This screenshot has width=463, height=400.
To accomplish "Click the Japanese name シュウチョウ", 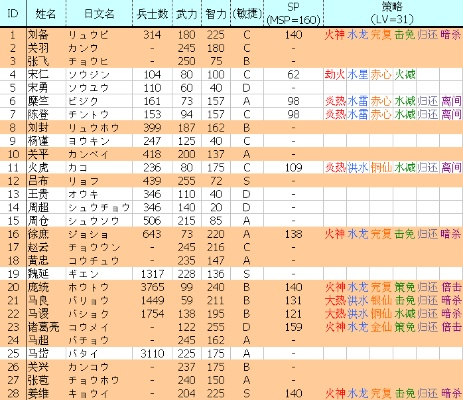I will click(x=99, y=208).
